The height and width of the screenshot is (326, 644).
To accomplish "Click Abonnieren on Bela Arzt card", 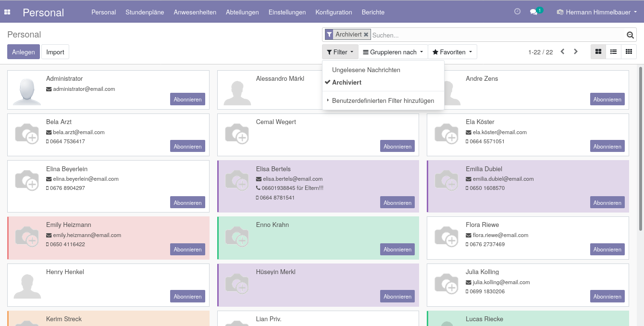I will click(187, 147).
